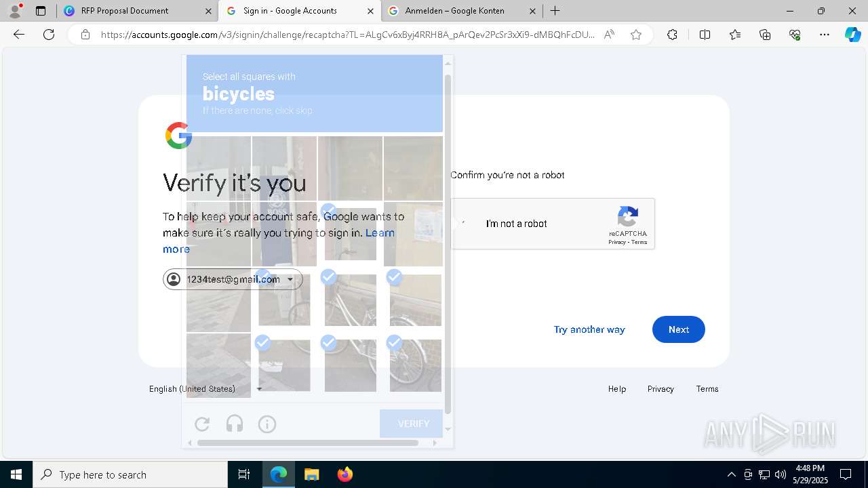
Task: Click the Next button
Action: click(x=678, y=329)
